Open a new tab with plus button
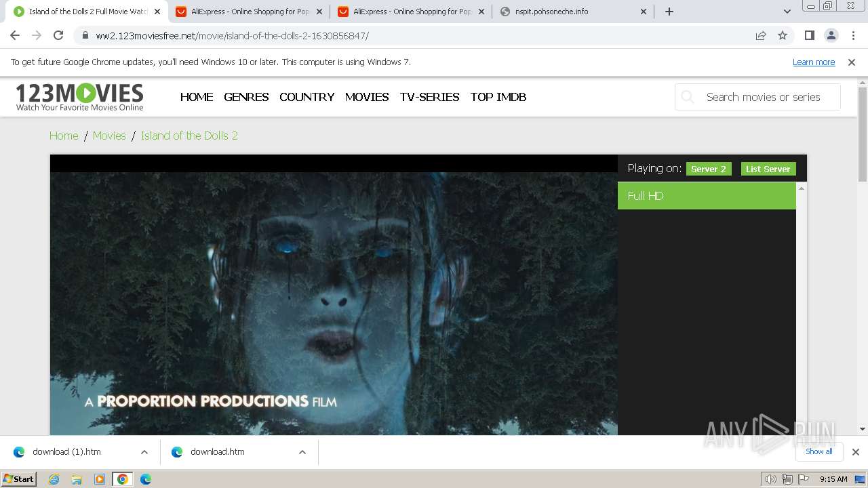This screenshot has width=868, height=488. [669, 12]
